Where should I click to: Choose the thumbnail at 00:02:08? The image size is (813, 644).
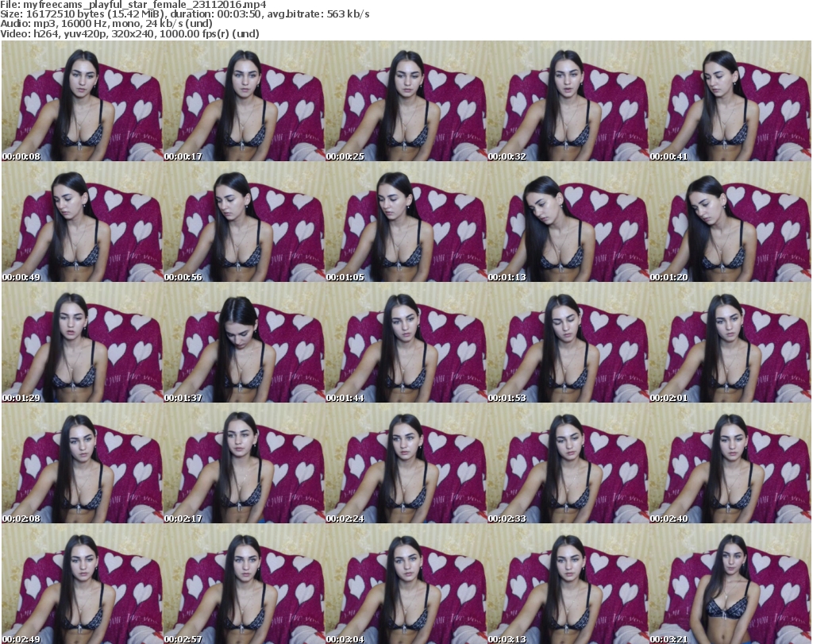pyautogui.click(x=82, y=463)
